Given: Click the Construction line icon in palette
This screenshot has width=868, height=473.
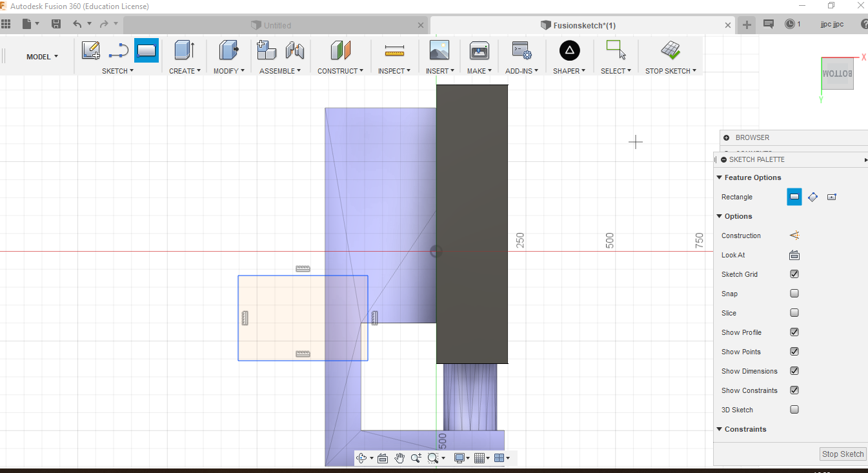Looking at the screenshot, I should [794, 236].
